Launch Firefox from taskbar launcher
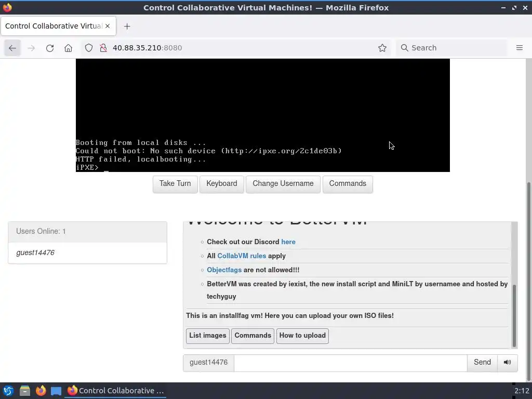532x399 pixels. [41, 391]
